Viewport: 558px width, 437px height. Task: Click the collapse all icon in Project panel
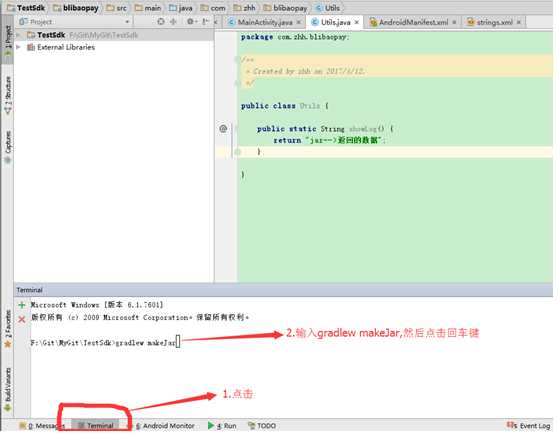pos(173,22)
